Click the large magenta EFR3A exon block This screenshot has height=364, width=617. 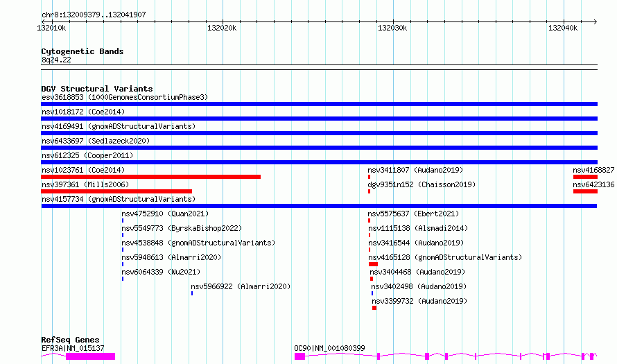(x=91, y=356)
